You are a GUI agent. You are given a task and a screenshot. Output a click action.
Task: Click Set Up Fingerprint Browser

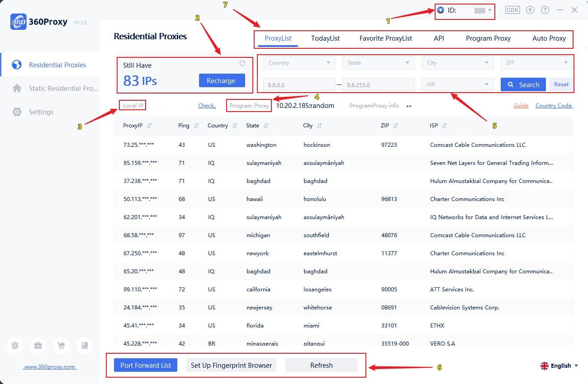(x=231, y=365)
